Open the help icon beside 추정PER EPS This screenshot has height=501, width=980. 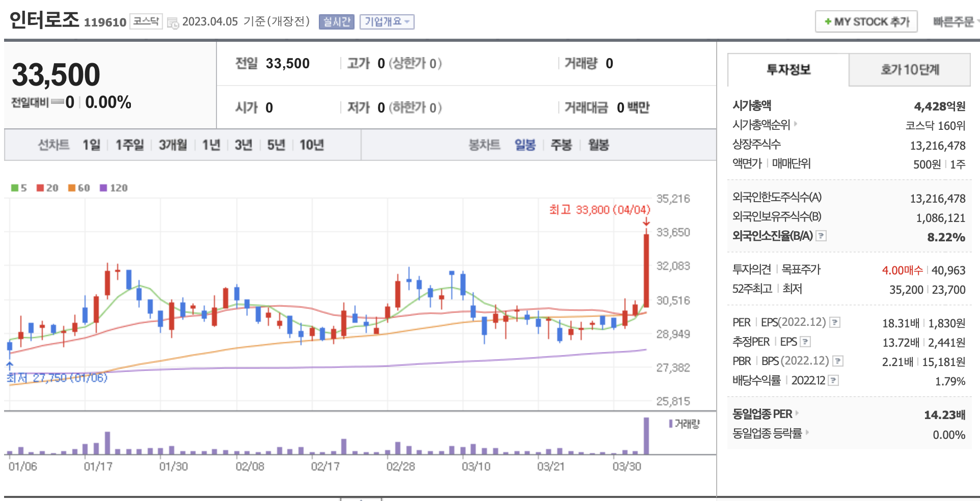click(x=805, y=342)
